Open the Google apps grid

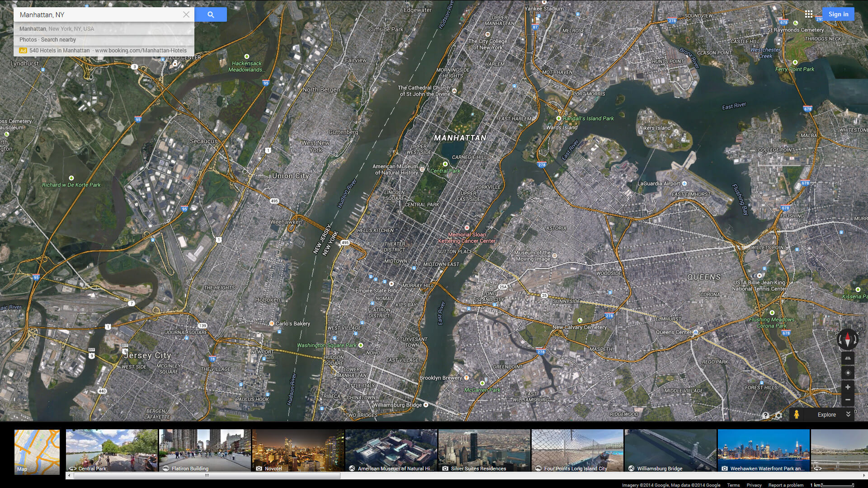click(x=809, y=14)
